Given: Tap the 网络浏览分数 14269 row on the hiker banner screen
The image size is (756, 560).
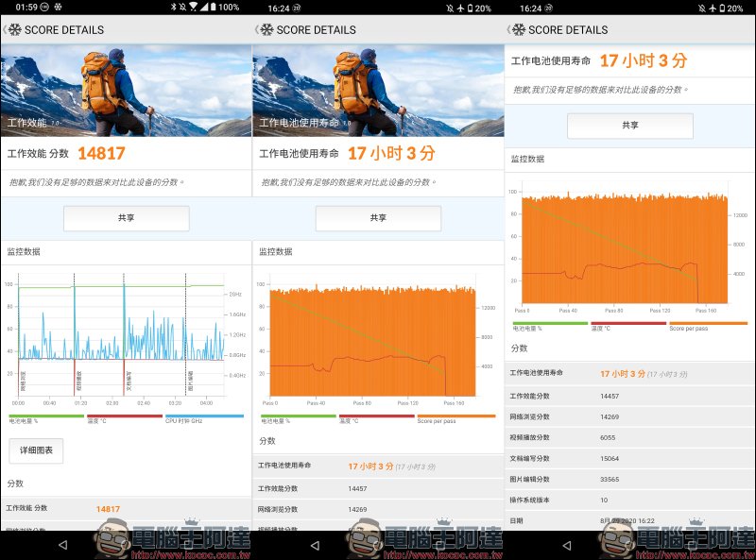Looking at the screenshot, I should point(379,509).
